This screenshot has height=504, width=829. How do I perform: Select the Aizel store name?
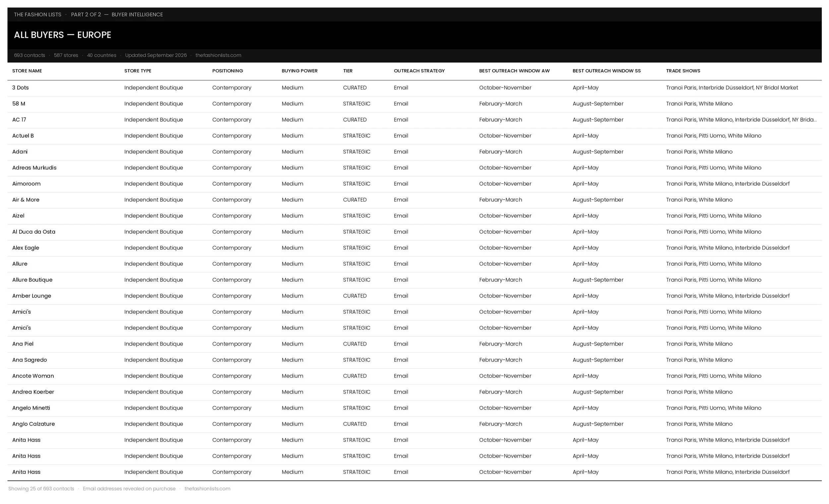(x=18, y=216)
